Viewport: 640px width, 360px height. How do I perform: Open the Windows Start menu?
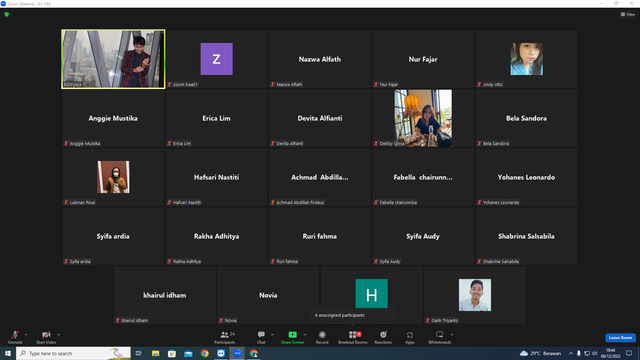coord(8,353)
